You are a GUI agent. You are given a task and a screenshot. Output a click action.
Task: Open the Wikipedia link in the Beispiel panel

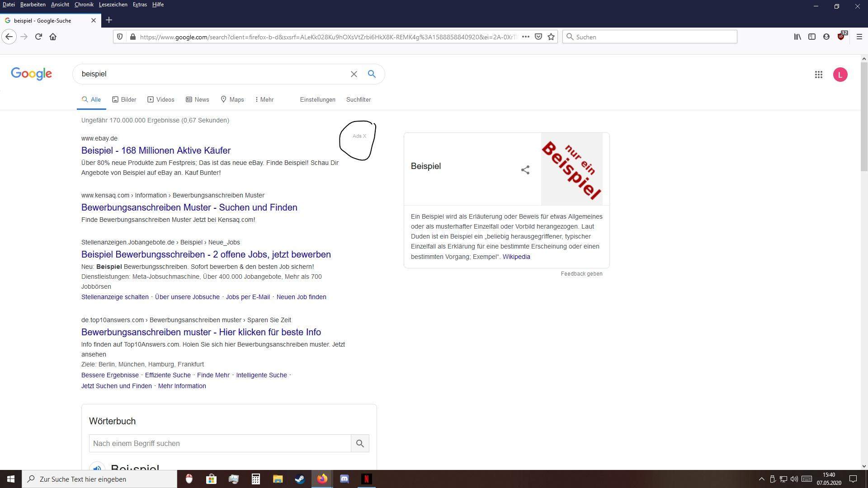coord(516,257)
